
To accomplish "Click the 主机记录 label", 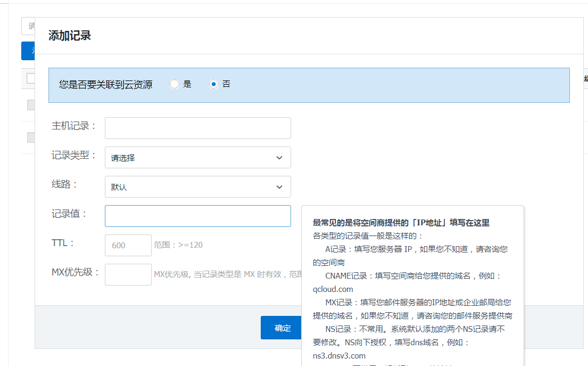I will [x=73, y=126].
